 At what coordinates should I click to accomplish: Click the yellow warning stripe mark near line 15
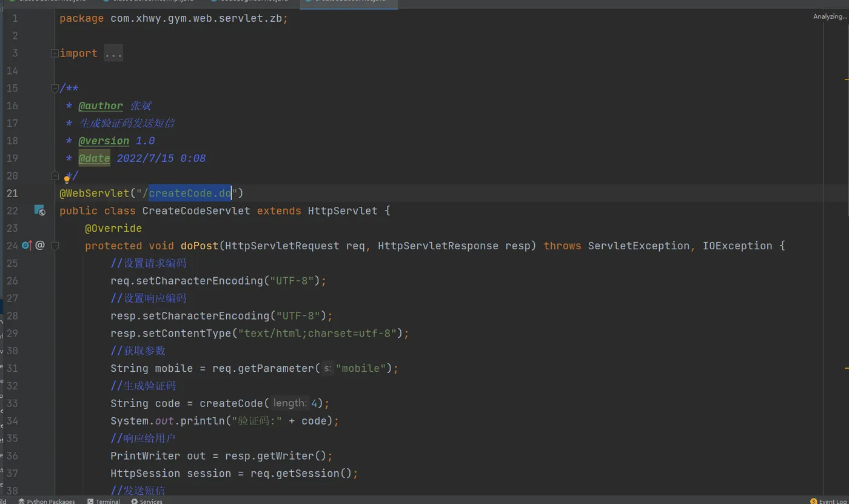(847, 79)
